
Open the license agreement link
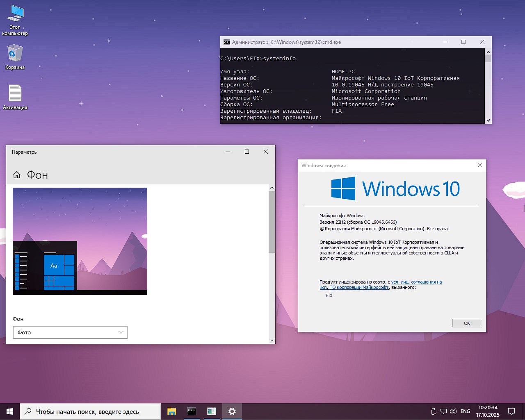(x=416, y=282)
